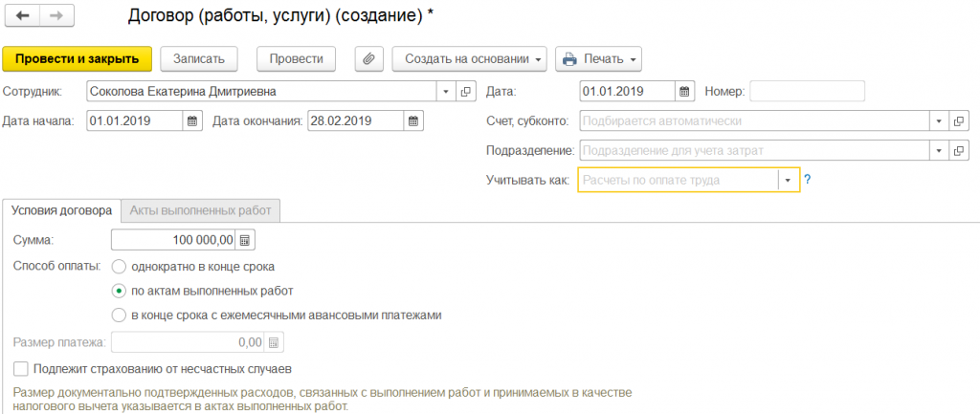Viewport: 980px width, 414px height.
Task: Click the 'Записать' button
Action: (x=198, y=58)
